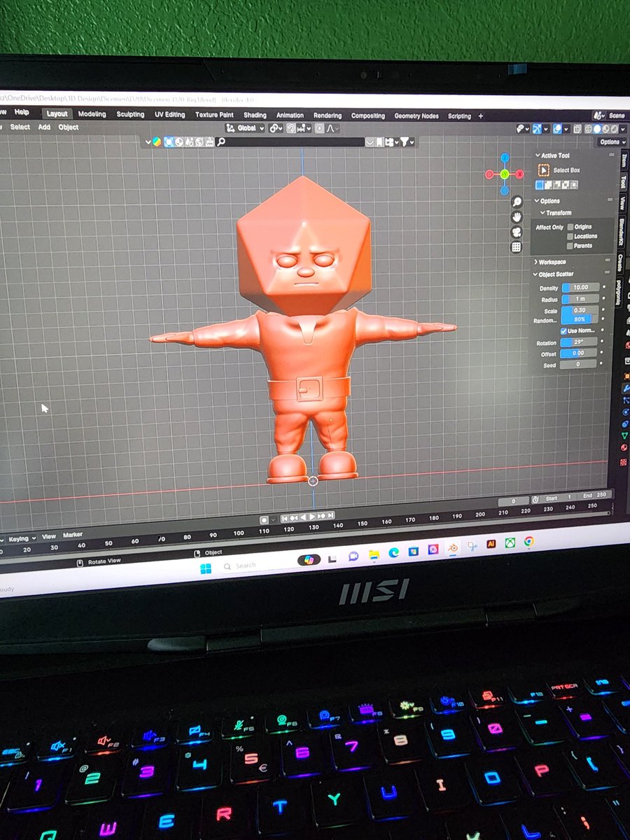Click the End frame 250 field

tap(596, 494)
